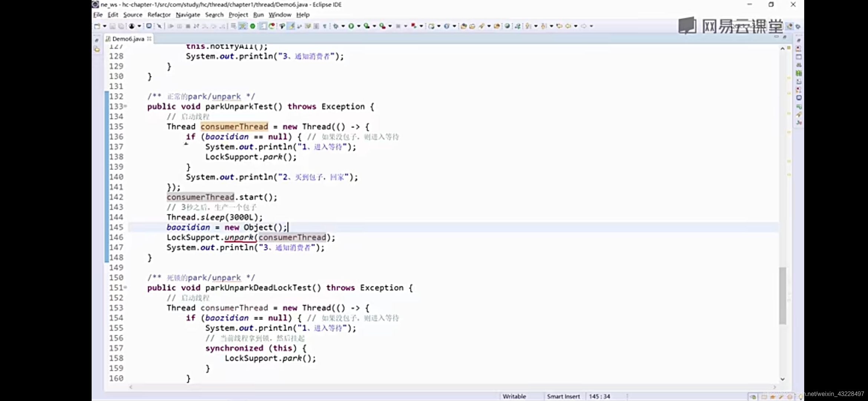The image size is (868, 401).
Task: Click the Open Task folder icon
Action: click(472, 26)
